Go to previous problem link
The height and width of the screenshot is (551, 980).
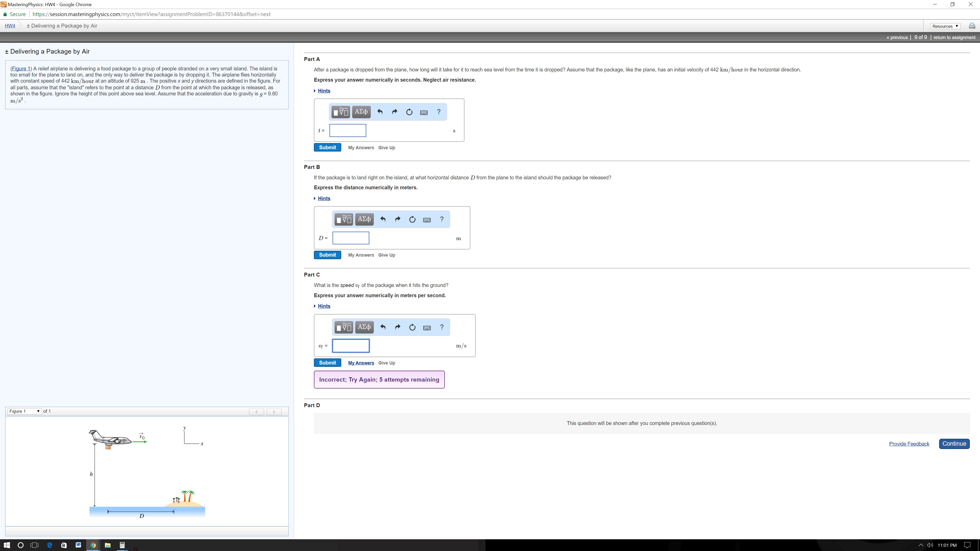pos(897,37)
